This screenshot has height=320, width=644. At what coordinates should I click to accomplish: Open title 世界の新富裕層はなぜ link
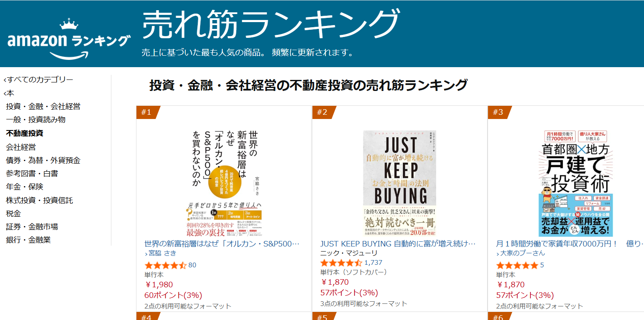click(x=222, y=244)
